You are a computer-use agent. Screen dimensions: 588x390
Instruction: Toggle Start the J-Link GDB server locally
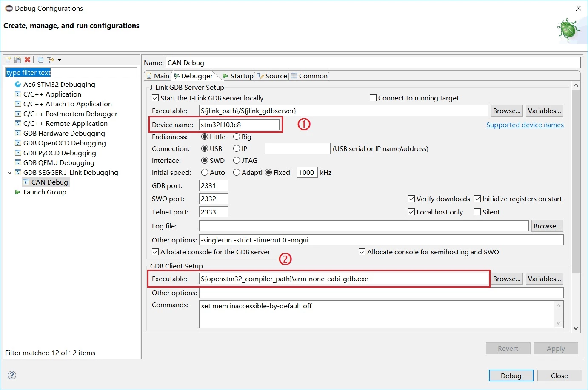155,98
